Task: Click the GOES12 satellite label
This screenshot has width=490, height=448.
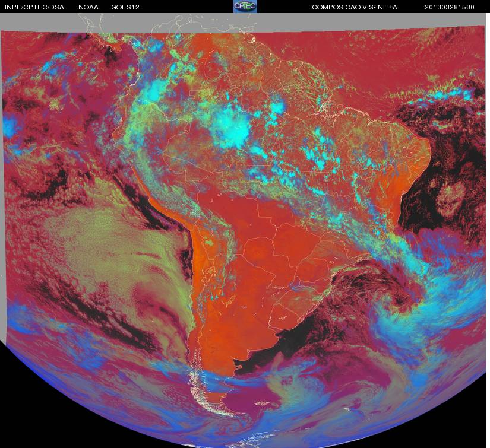Action: (x=125, y=7)
